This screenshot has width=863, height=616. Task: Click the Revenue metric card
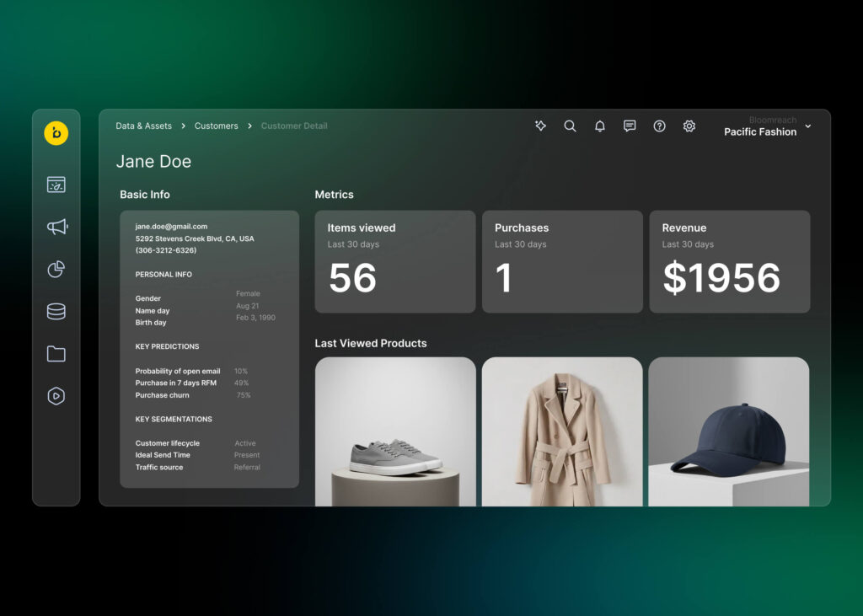pyautogui.click(x=730, y=261)
